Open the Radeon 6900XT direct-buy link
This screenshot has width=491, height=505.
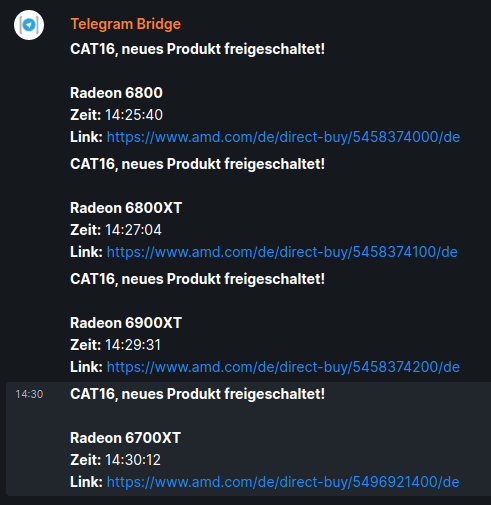click(x=283, y=367)
